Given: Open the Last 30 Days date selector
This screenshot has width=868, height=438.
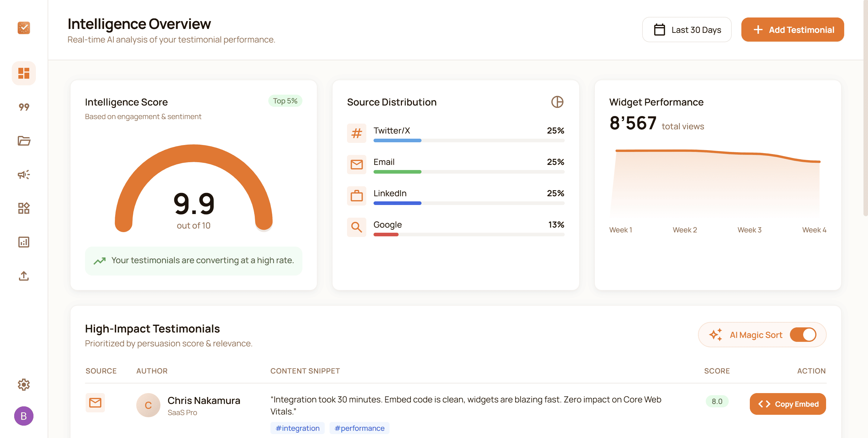Looking at the screenshot, I should pyautogui.click(x=687, y=30).
